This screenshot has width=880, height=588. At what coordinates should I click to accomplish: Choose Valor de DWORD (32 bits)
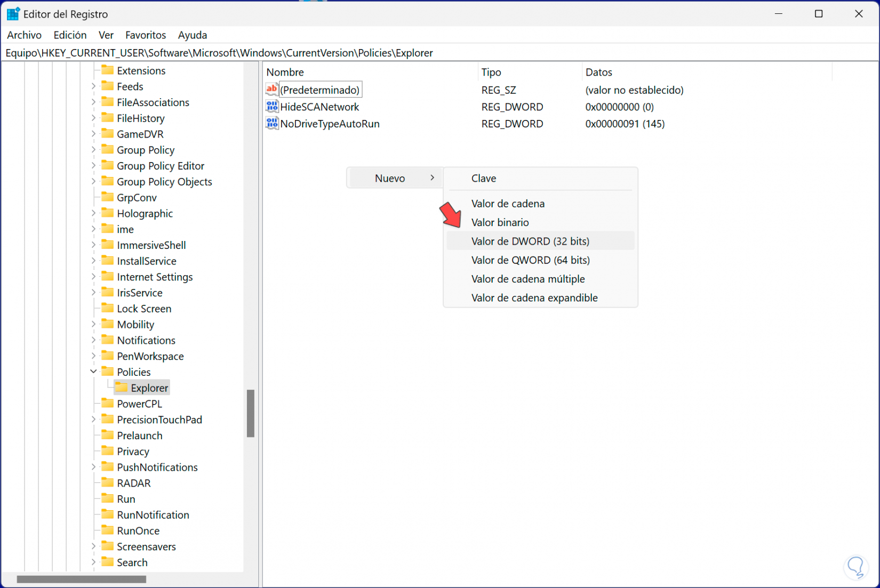[530, 241]
